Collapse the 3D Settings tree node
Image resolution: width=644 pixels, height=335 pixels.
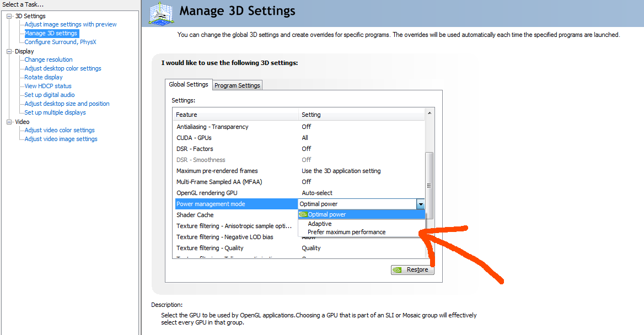[9, 16]
